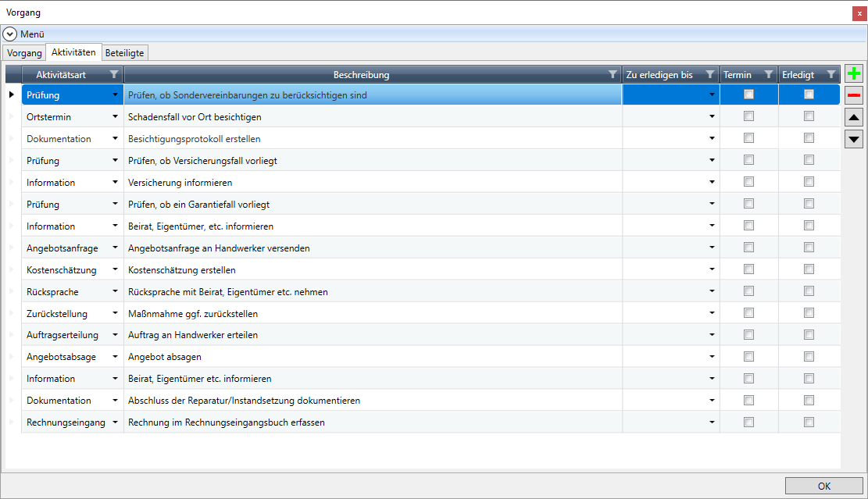Viewport: 868px width, 499px height.
Task: Open due date dropdown for Angebot absagen row
Action: coord(712,357)
